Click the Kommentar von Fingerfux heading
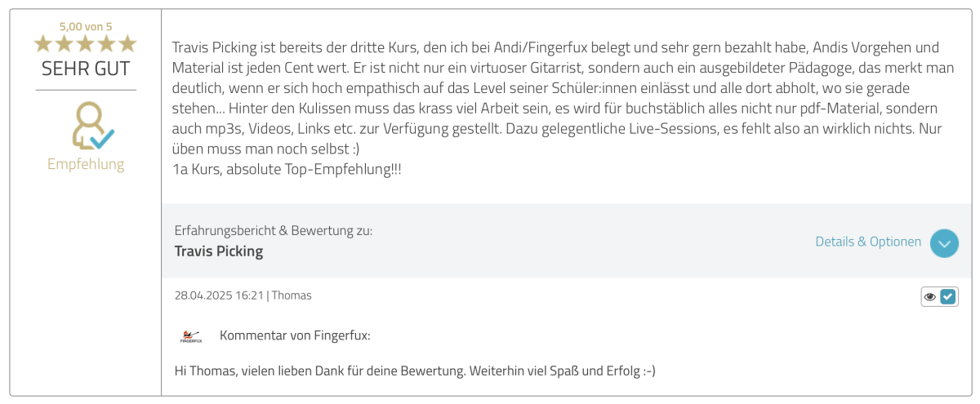The width and height of the screenshot is (980, 404). [x=295, y=335]
